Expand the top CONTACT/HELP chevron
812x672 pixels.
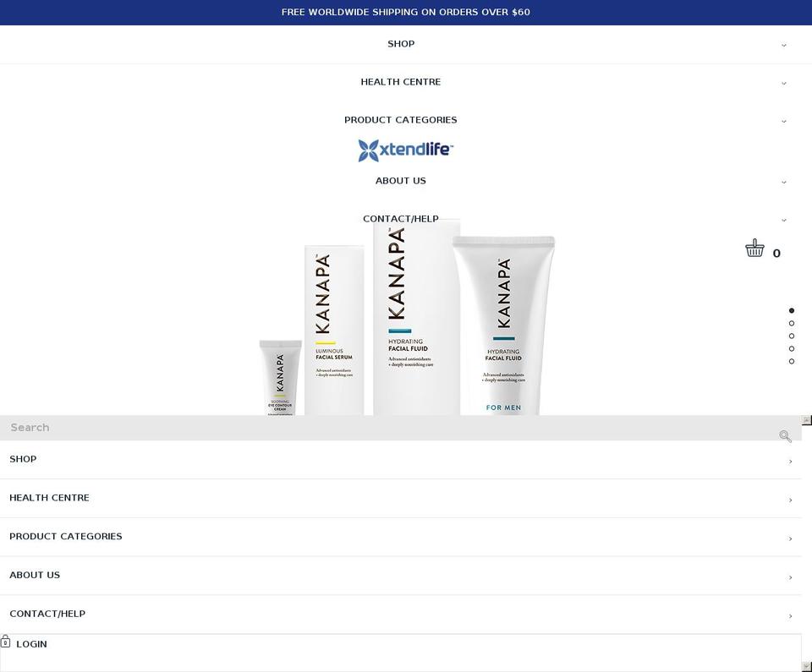click(x=783, y=220)
